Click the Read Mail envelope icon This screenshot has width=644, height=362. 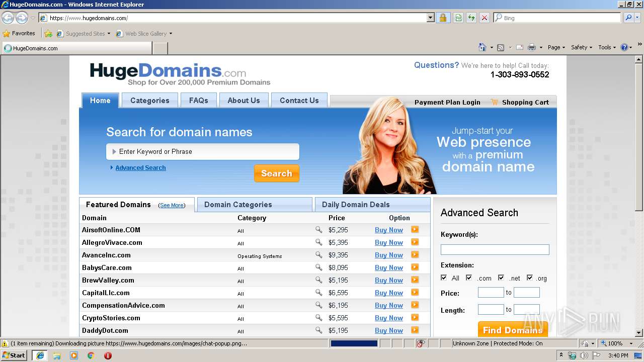pos(519,47)
